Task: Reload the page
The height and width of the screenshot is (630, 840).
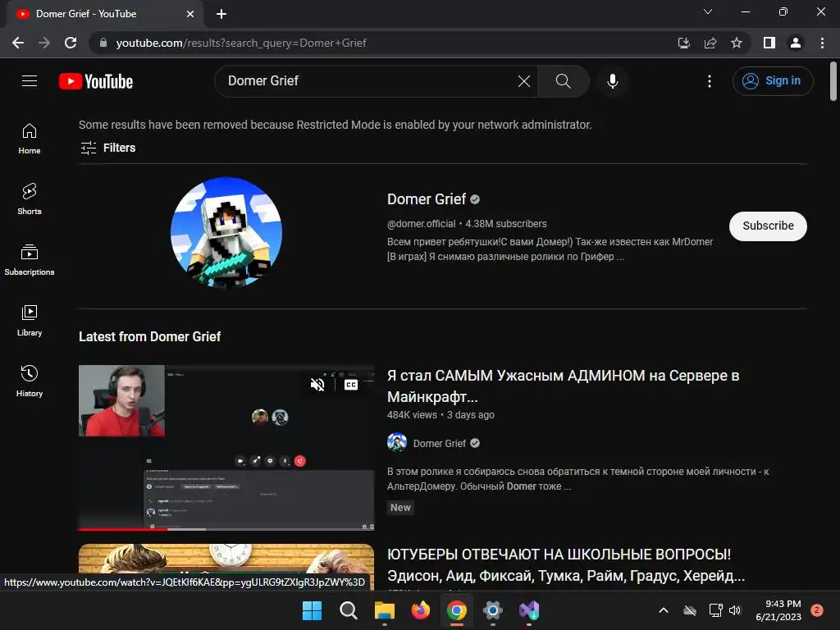Action: pyautogui.click(x=71, y=43)
